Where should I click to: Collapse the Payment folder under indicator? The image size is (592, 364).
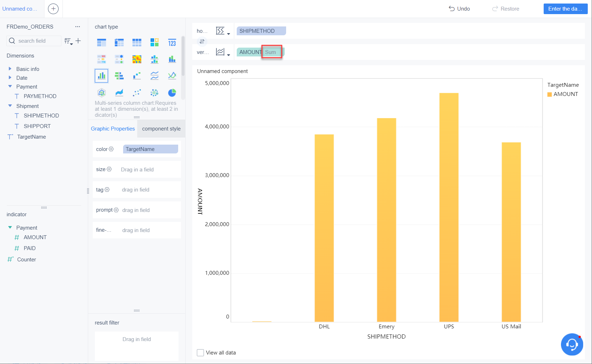pos(10,227)
